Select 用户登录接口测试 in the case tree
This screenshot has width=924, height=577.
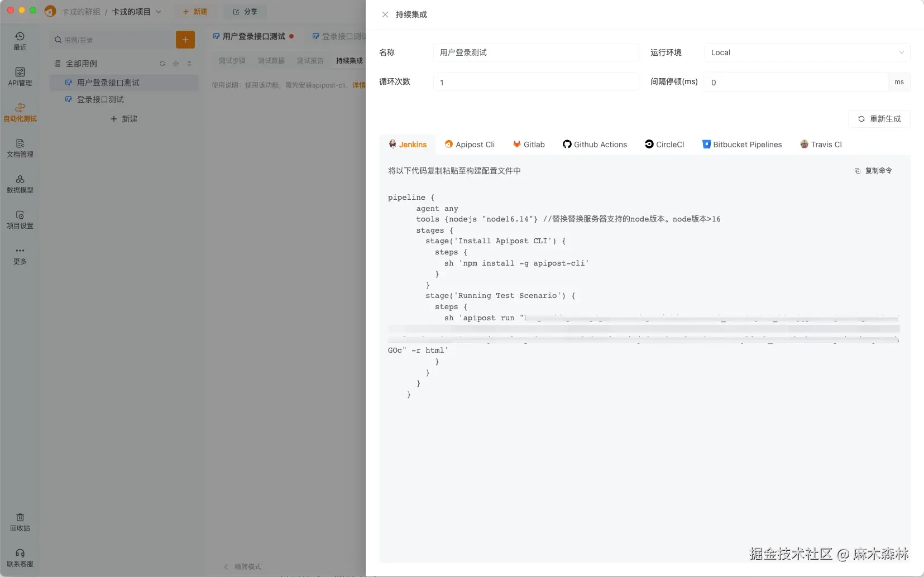[x=123, y=83]
